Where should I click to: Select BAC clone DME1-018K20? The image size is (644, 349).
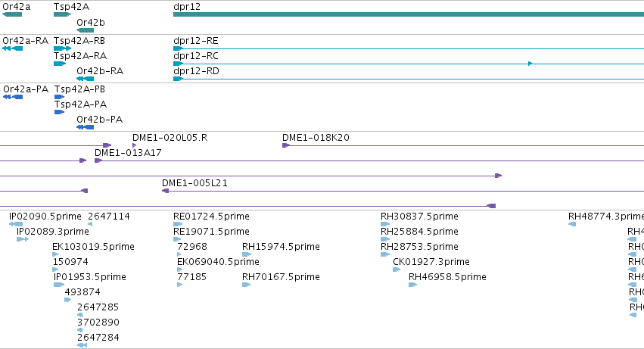[463, 145]
